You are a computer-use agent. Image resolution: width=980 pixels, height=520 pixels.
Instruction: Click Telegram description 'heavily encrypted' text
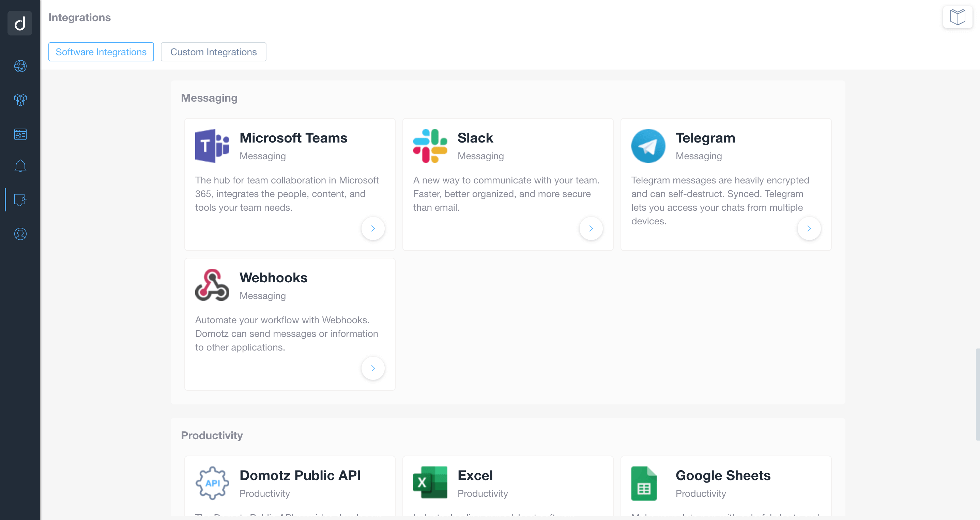tap(771, 180)
